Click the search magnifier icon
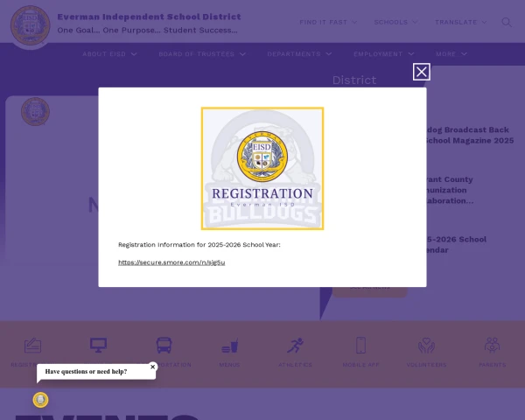The width and height of the screenshot is (525, 420). [x=507, y=23]
